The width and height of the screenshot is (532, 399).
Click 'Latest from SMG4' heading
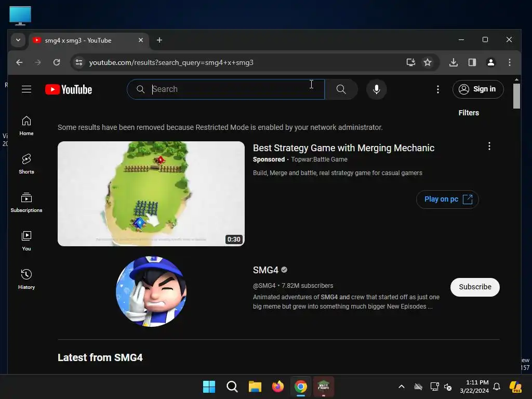click(100, 357)
